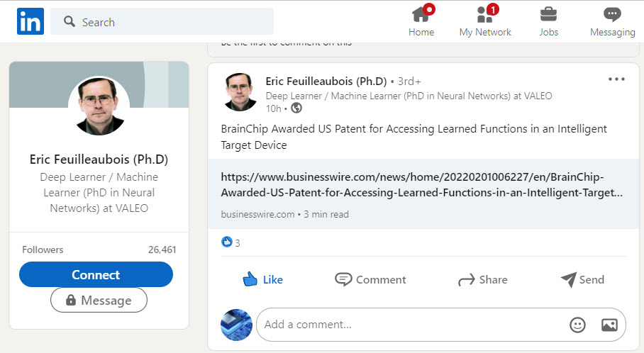Click Comment button under the post
644x353 pixels.
pos(370,279)
